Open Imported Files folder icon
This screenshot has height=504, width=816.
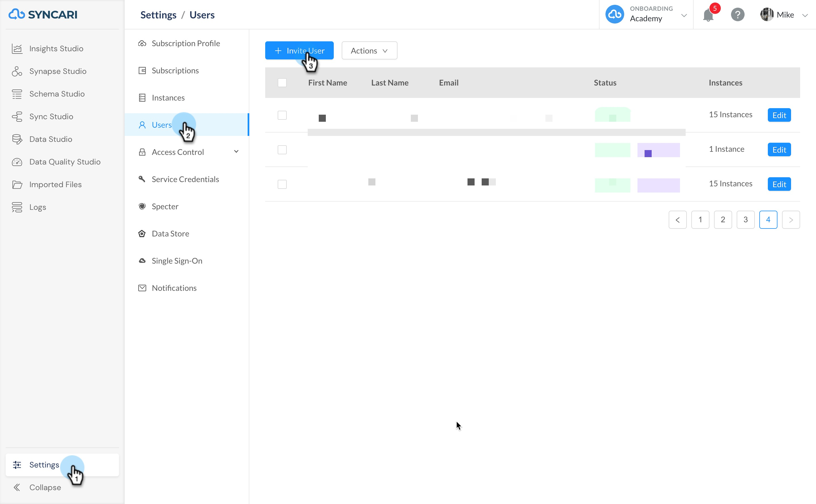click(x=17, y=185)
